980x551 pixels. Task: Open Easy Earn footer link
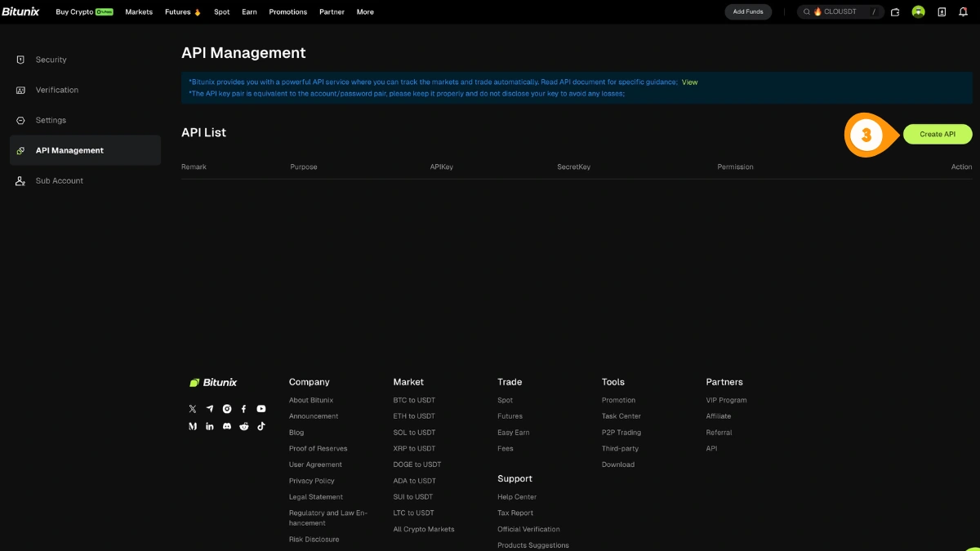[x=514, y=433]
